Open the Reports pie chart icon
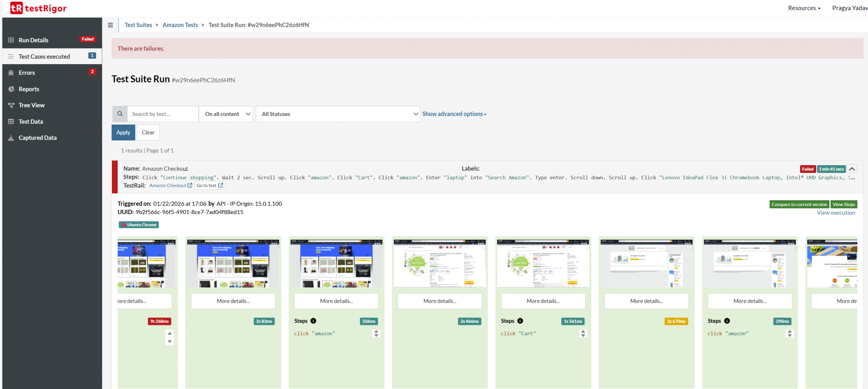 click(x=11, y=89)
